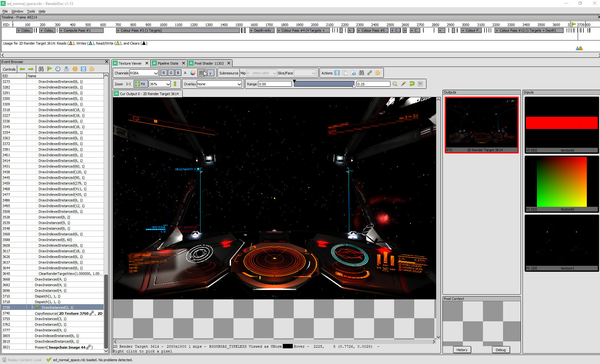
Task: Click the wand auto-fit range icon
Action: click(404, 84)
